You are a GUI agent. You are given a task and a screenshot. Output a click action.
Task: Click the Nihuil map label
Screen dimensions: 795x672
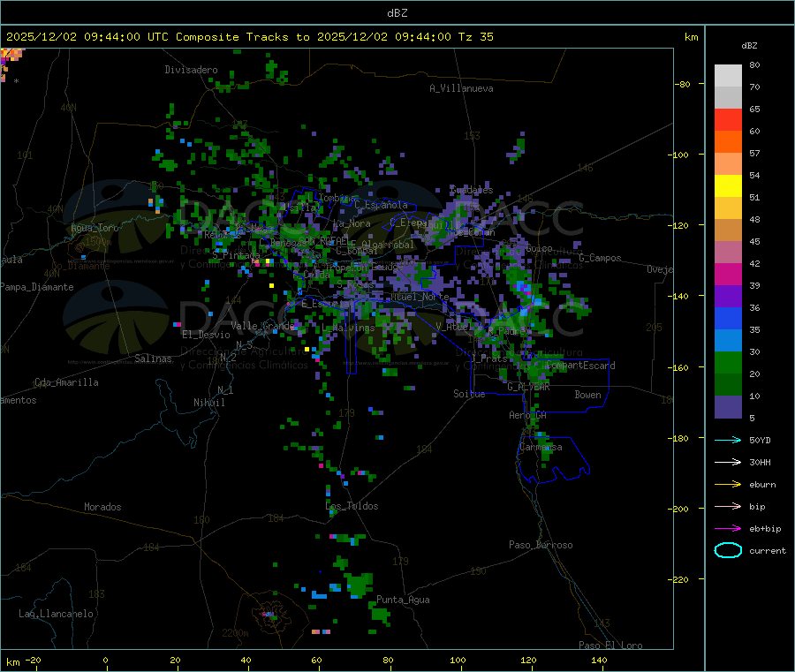coord(208,403)
